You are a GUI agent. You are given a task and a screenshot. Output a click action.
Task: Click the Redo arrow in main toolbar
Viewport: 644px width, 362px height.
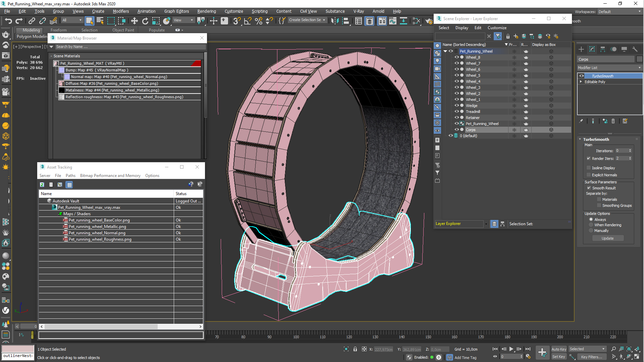tap(19, 21)
